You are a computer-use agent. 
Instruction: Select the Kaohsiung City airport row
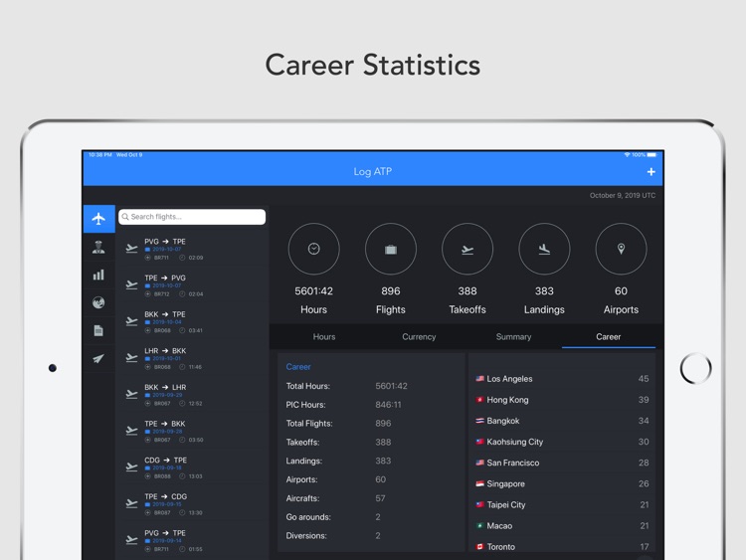coord(562,442)
